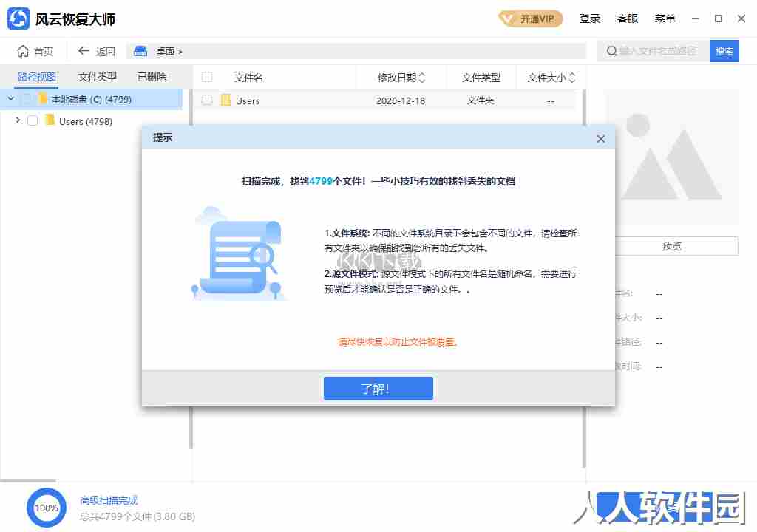
Task: Select 本地磁盘 (C) (4799) tree row
Action: tap(91, 99)
